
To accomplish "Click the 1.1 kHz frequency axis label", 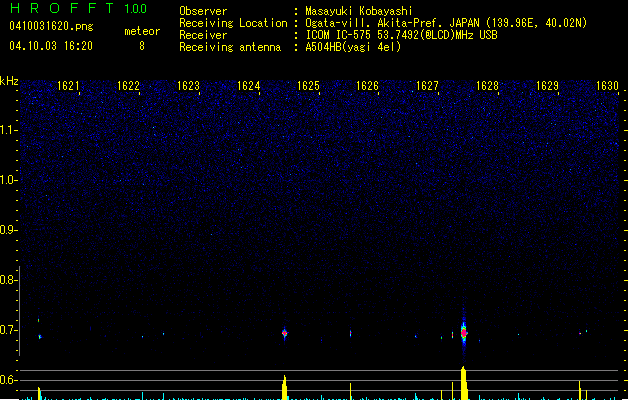I will click(8, 130).
